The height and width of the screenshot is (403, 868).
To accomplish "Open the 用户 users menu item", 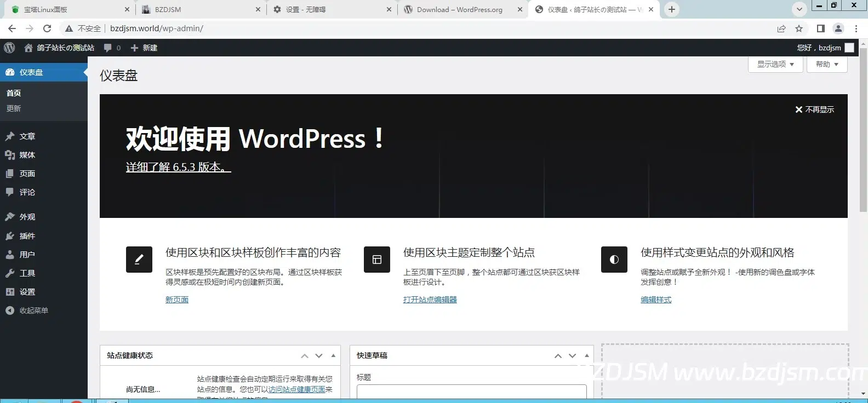I will pos(44,255).
